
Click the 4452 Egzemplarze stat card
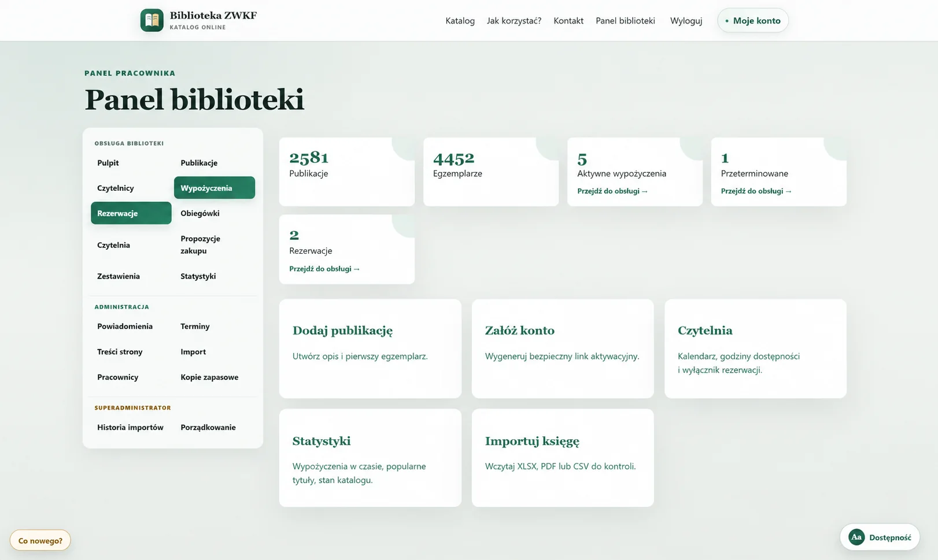(x=491, y=172)
